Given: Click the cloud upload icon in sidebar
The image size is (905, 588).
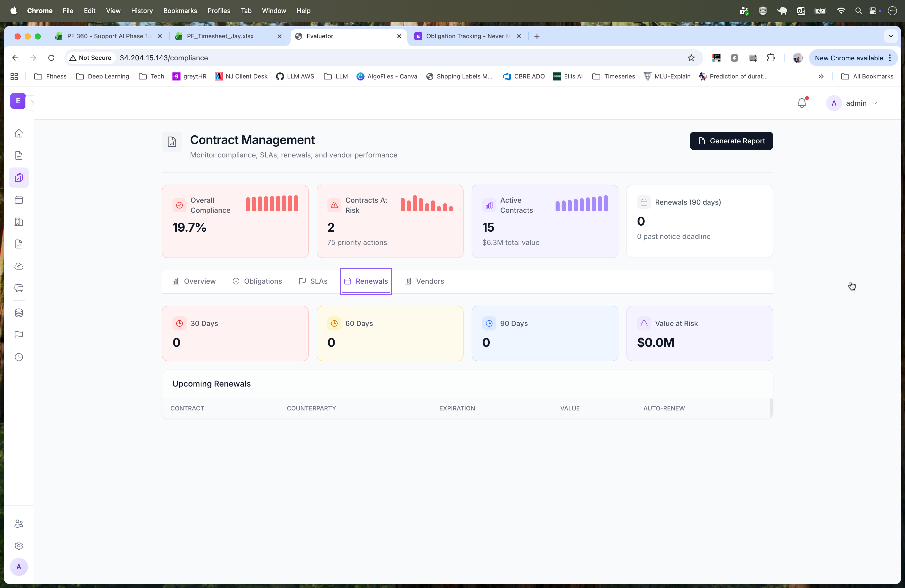Looking at the screenshot, I should [x=19, y=266].
